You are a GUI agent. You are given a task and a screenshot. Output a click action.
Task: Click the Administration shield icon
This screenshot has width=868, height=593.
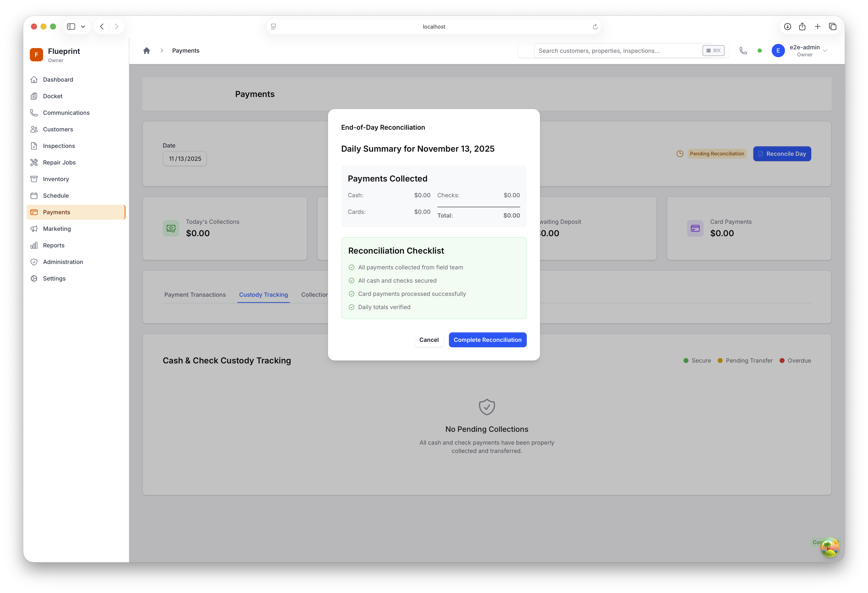pyautogui.click(x=34, y=262)
